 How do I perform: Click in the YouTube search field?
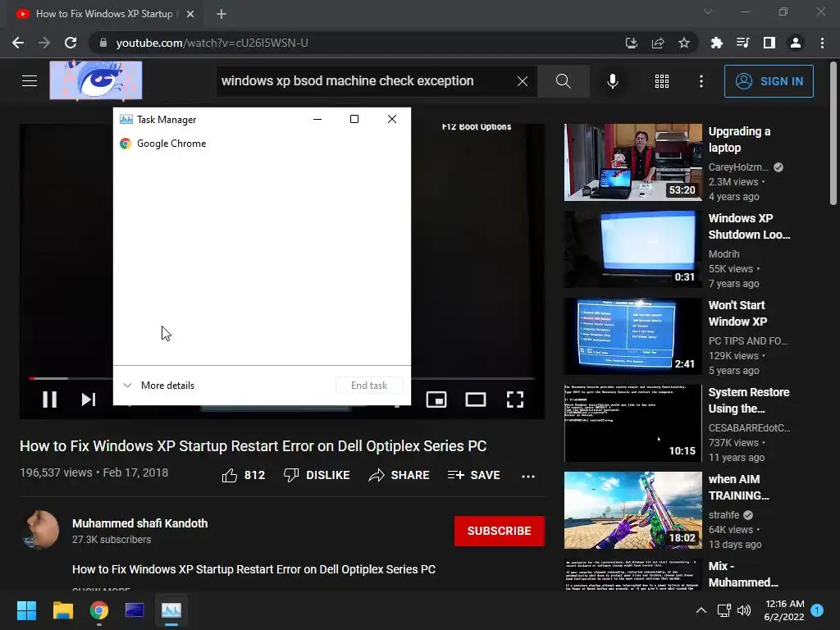click(x=364, y=81)
